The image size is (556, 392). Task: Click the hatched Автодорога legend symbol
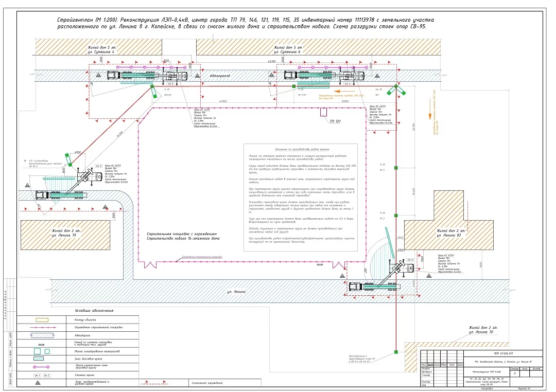coord(42,334)
